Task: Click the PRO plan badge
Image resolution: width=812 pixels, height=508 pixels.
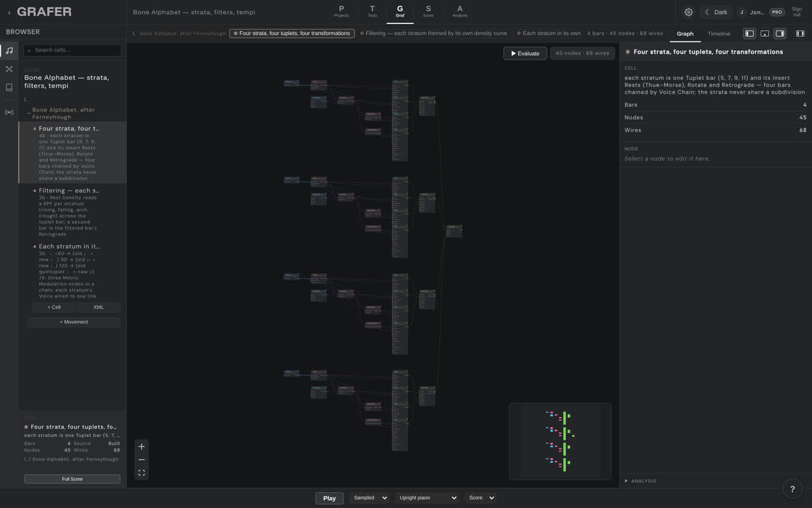Action: [776, 12]
